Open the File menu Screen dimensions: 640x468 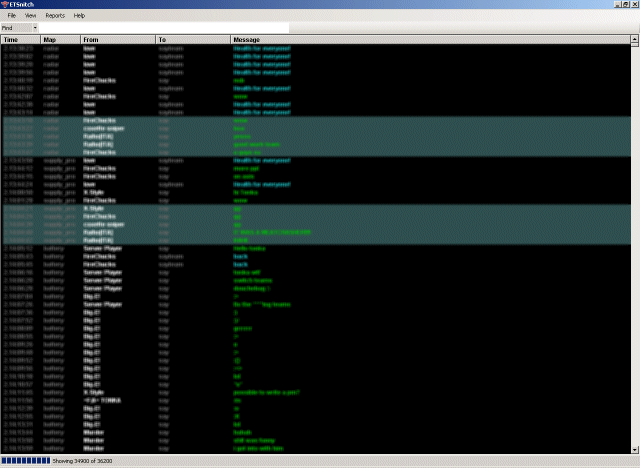pyautogui.click(x=11, y=16)
